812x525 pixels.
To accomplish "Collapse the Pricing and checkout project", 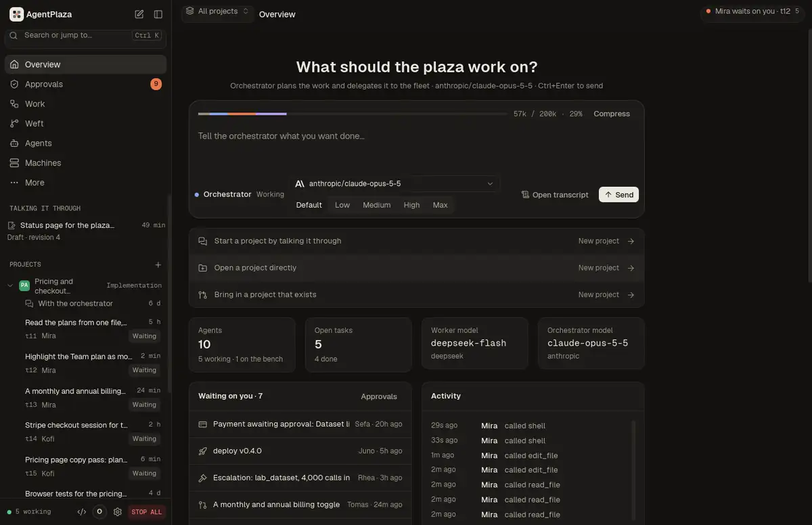I will tap(10, 286).
